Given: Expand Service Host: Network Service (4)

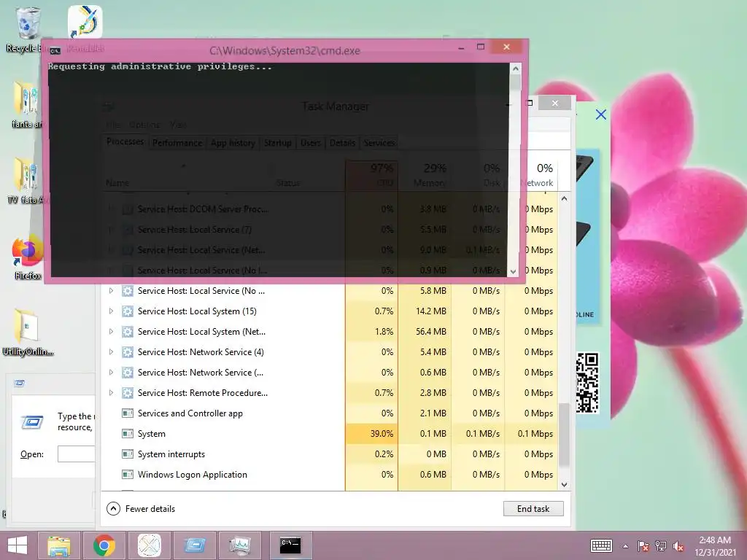Looking at the screenshot, I should click(111, 352).
